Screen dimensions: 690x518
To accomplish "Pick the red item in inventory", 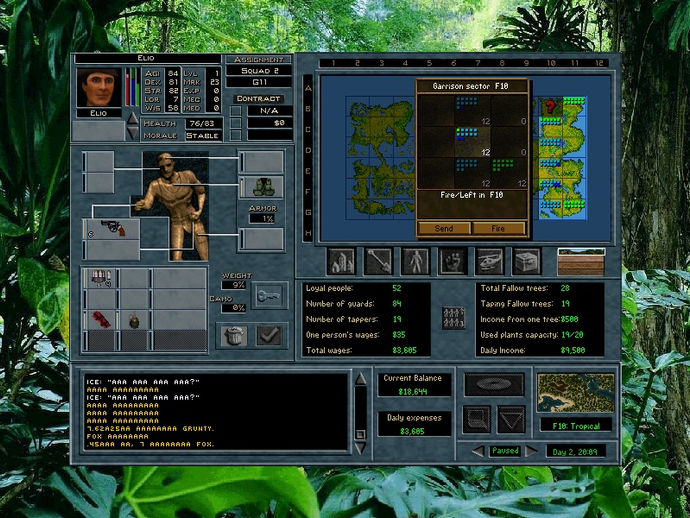I will pyautogui.click(x=101, y=320).
